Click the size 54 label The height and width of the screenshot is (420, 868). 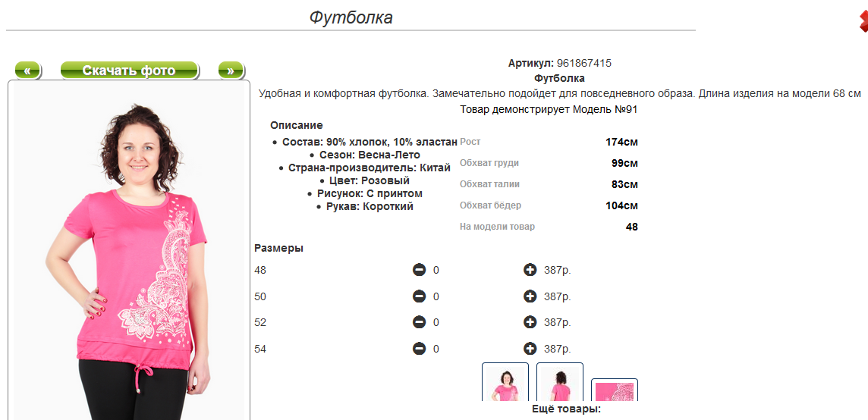[260, 349]
